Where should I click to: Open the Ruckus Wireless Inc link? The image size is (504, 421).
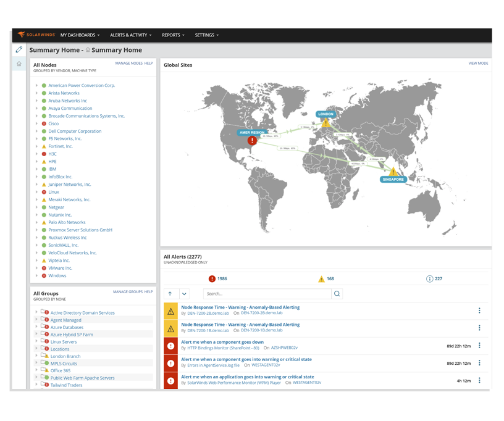(67, 238)
